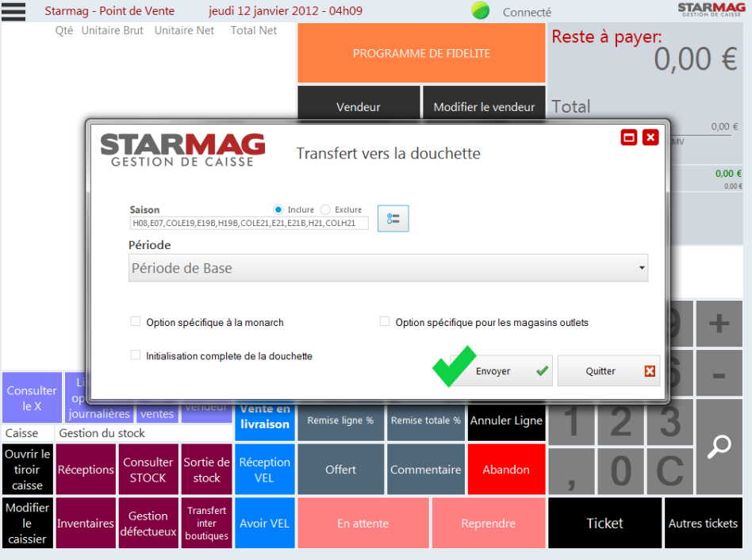The width and height of the screenshot is (752, 560).
Task: Open the Saison selection list icon
Action: (x=393, y=219)
